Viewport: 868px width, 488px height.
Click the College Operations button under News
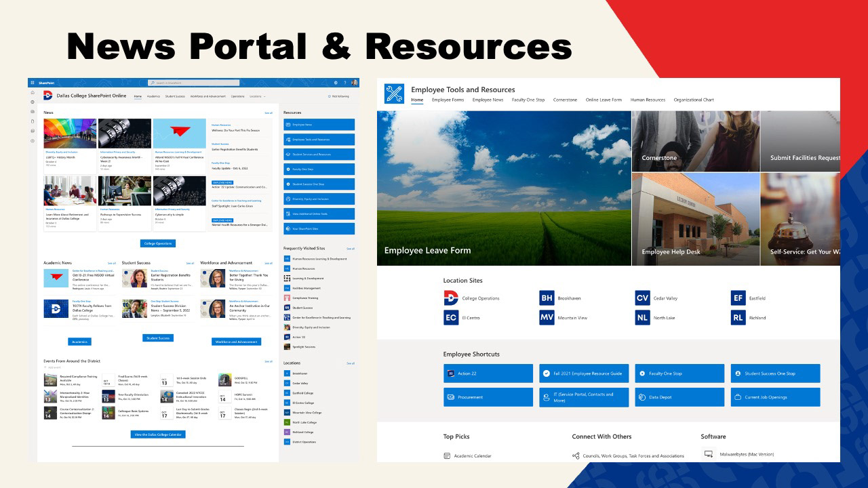tap(158, 243)
